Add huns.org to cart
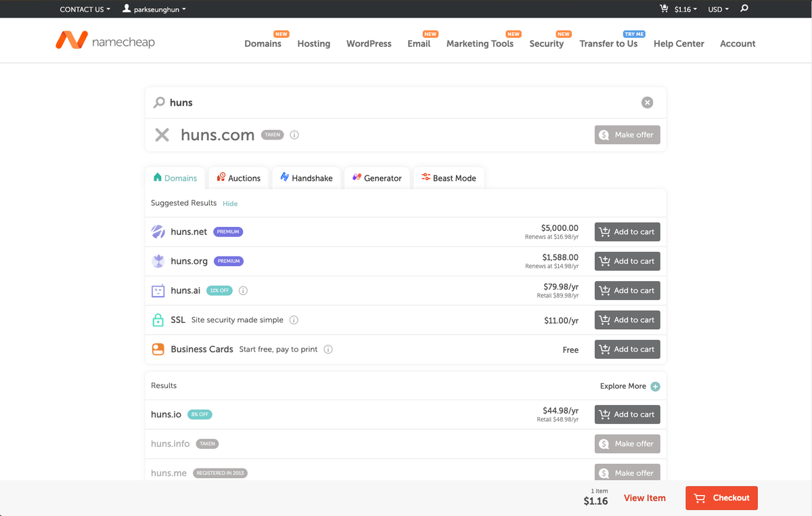 click(627, 261)
